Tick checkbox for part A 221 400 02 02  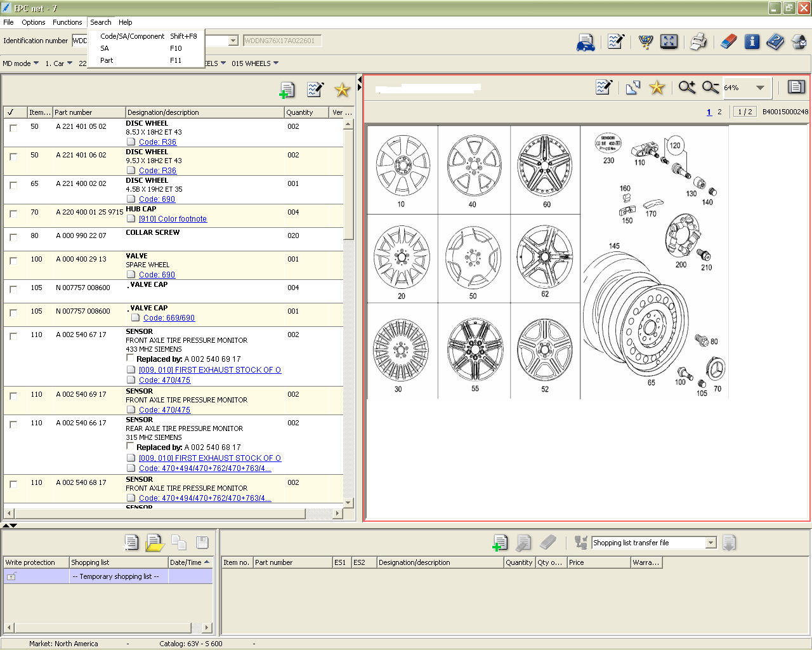click(x=13, y=185)
